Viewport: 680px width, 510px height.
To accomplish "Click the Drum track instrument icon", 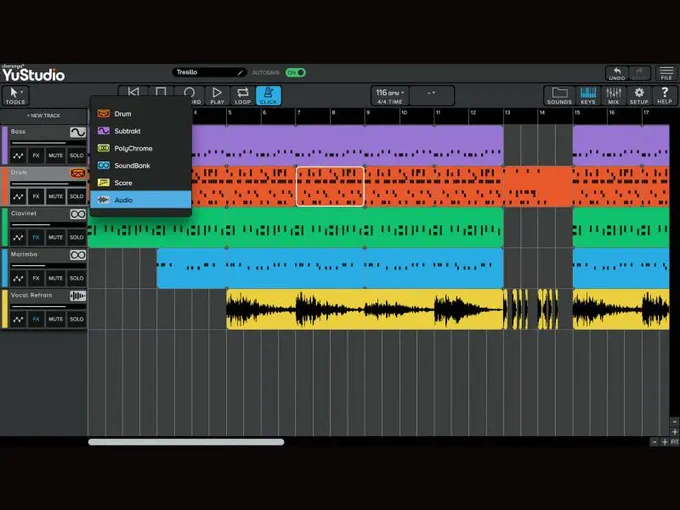I will point(78,173).
